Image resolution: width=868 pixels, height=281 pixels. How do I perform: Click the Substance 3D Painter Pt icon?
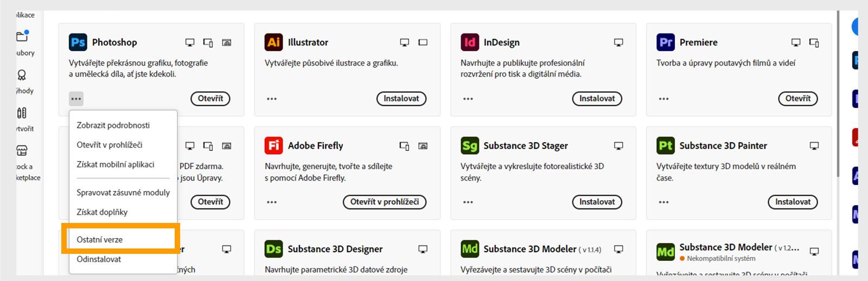pyautogui.click(x=666, y=145)
